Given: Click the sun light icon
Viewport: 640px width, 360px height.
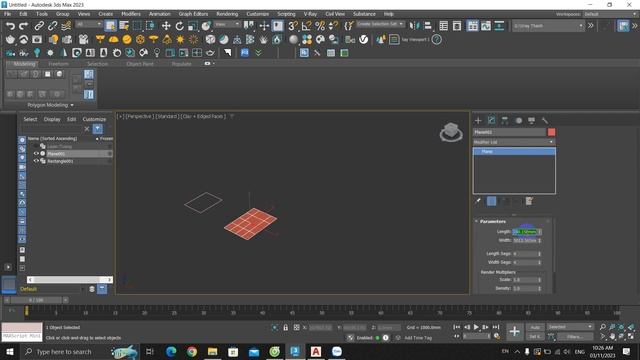Looking at the screenshot, I should 180,40.
